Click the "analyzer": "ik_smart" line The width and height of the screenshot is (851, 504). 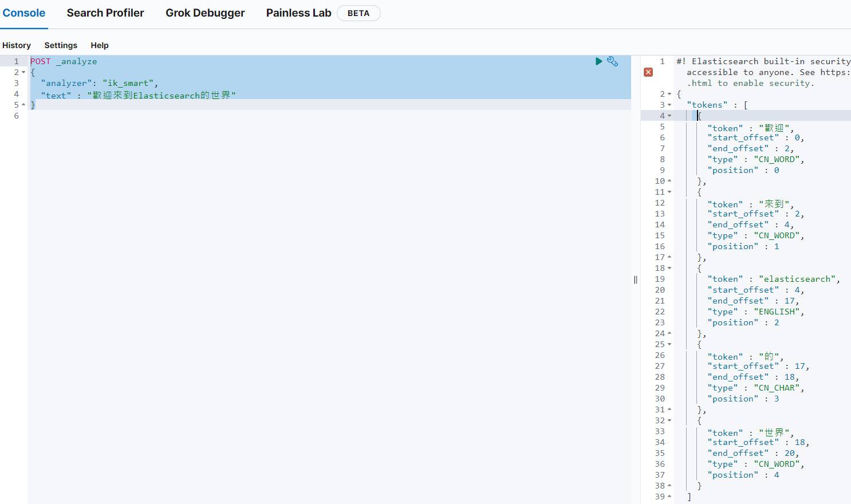pyautogui.click(x=99, y=84)
